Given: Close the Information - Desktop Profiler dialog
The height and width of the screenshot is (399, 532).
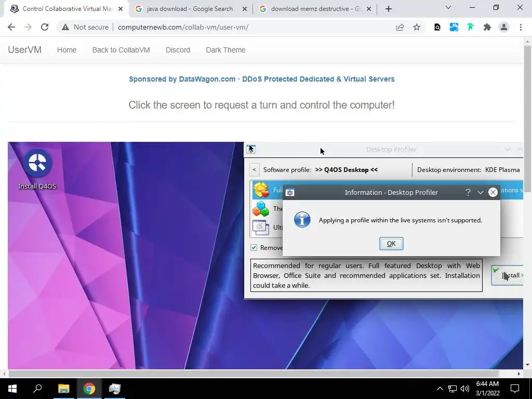Looking at the screenshot, I should click(493, 192).
